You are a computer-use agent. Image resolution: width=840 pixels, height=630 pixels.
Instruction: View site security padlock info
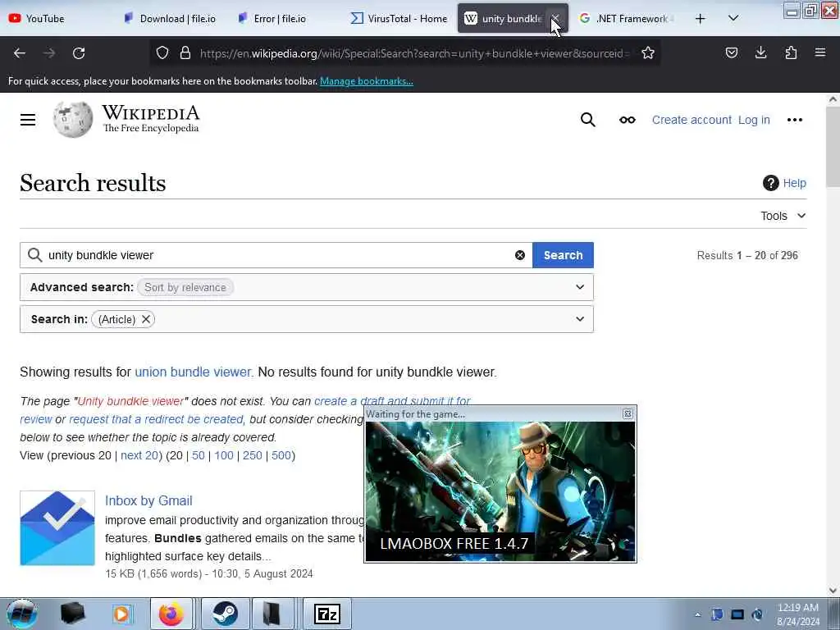[x=185, y=53]
